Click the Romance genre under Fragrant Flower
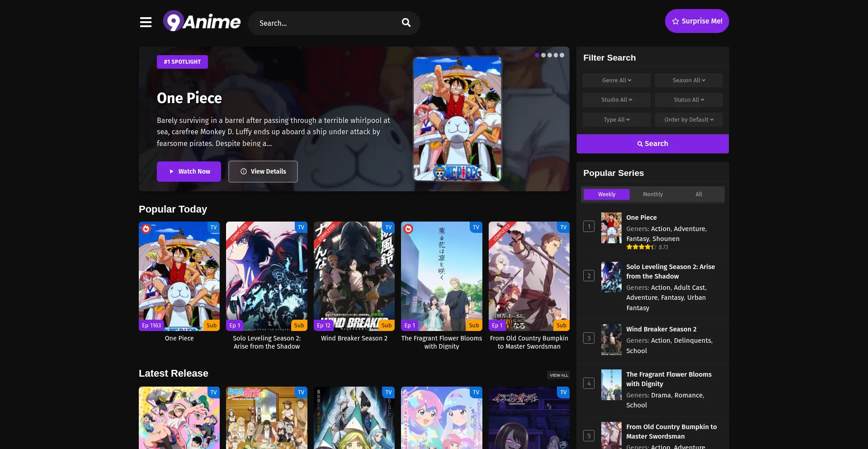868x449 pixels. coord(689,395)
